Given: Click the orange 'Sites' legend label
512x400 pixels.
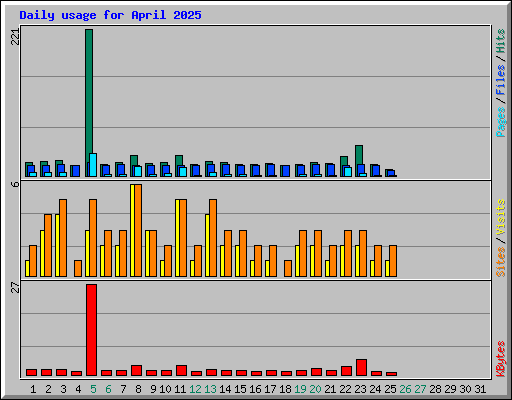Looking at the screenshot, I should (501, 262).
